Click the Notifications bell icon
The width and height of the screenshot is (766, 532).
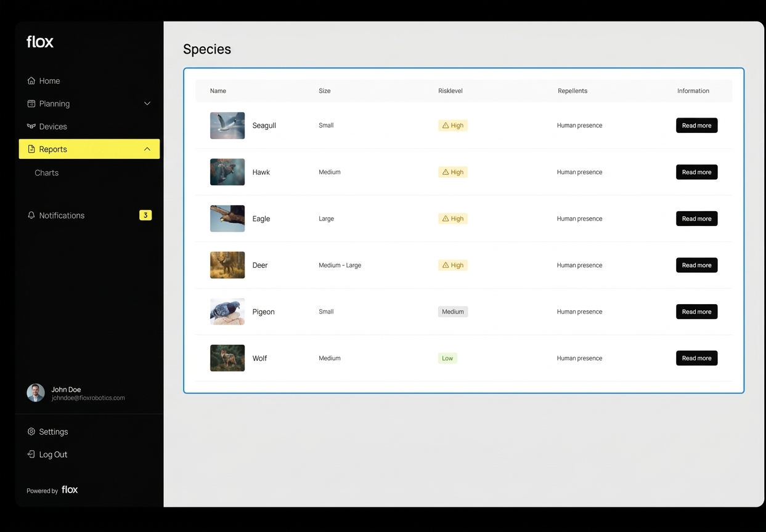pos(31,215)
